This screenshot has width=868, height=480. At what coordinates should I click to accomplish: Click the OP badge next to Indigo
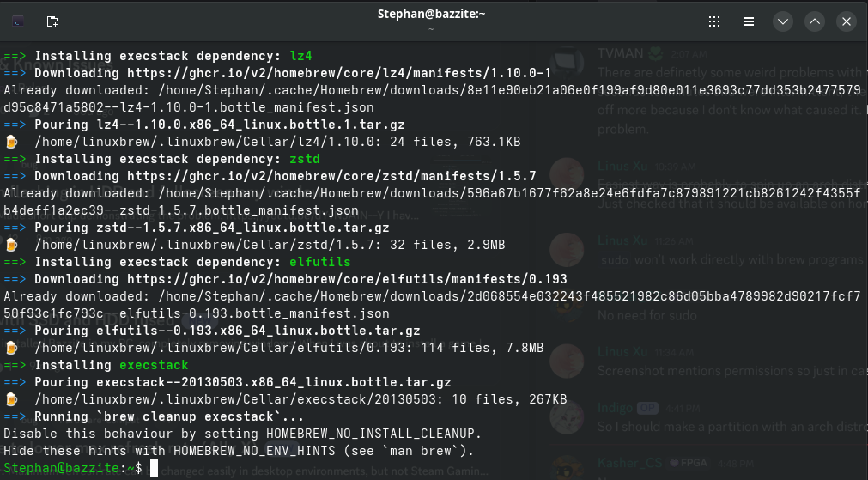pos(646,408)
